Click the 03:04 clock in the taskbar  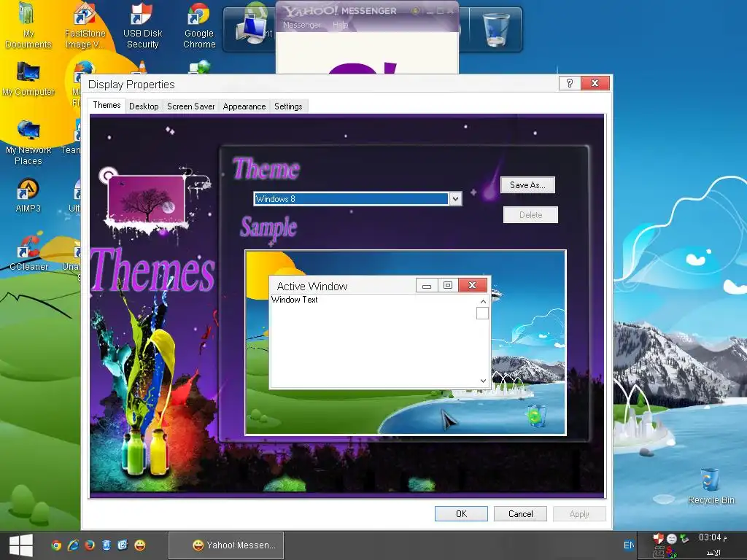click(713, 537)
